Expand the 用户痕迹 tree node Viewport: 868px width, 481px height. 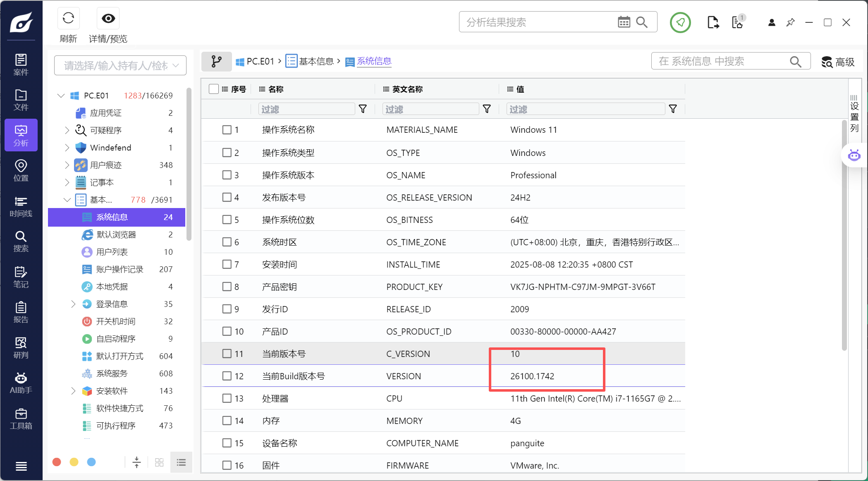click(x=67, y=165)
